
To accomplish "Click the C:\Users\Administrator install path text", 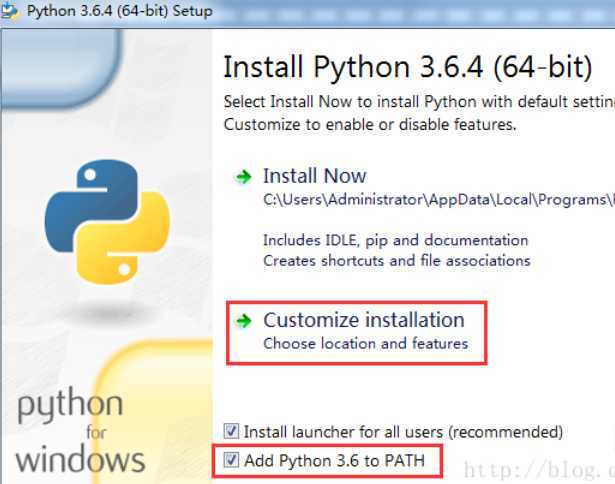I will [x=439, y=200].
